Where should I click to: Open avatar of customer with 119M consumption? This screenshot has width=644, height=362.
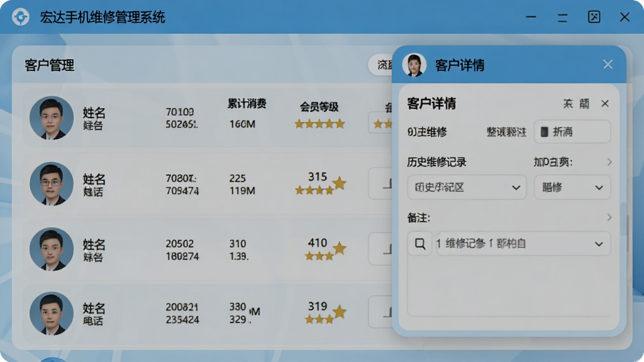(52, 184)
